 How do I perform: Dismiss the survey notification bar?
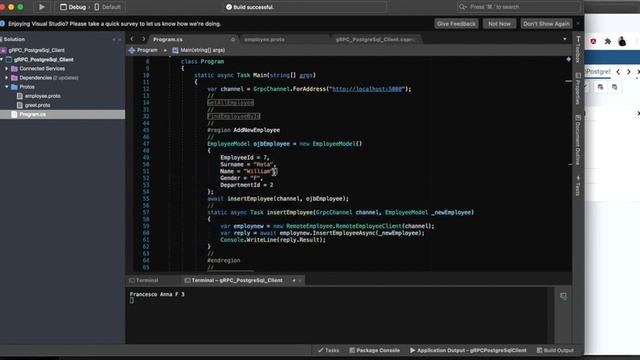pyautogui.click(x=578, y=24)
